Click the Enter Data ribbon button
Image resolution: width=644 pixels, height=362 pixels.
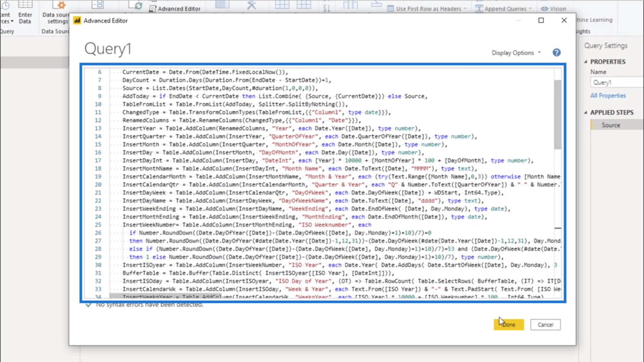point(25,13)
